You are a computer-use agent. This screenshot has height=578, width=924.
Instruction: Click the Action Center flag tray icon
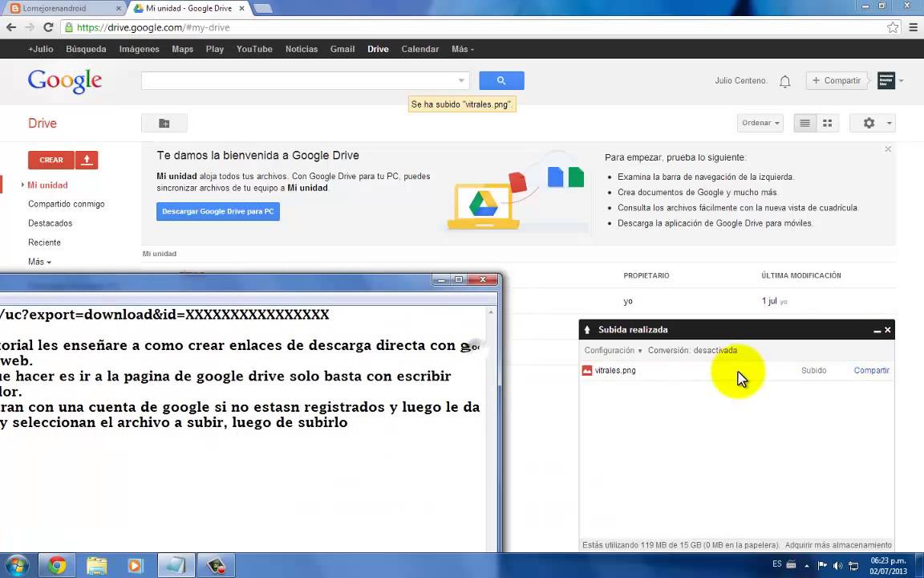point(823,565)
